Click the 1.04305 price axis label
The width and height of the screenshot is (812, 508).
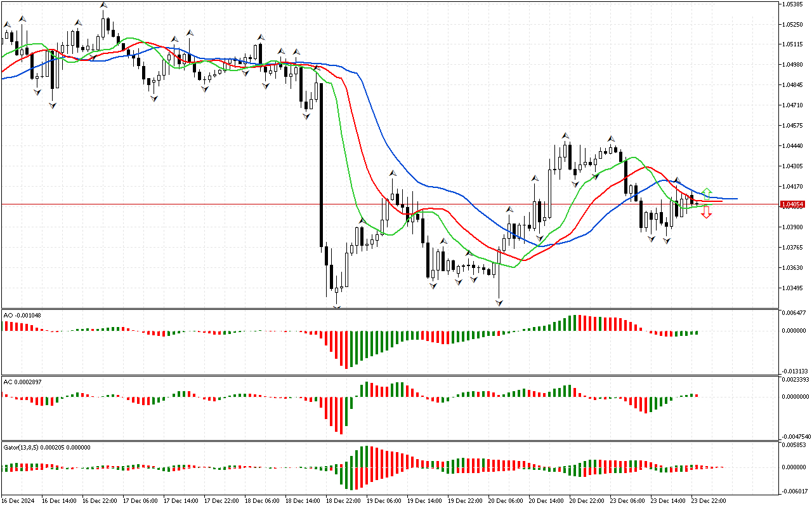tap(794, 166)
